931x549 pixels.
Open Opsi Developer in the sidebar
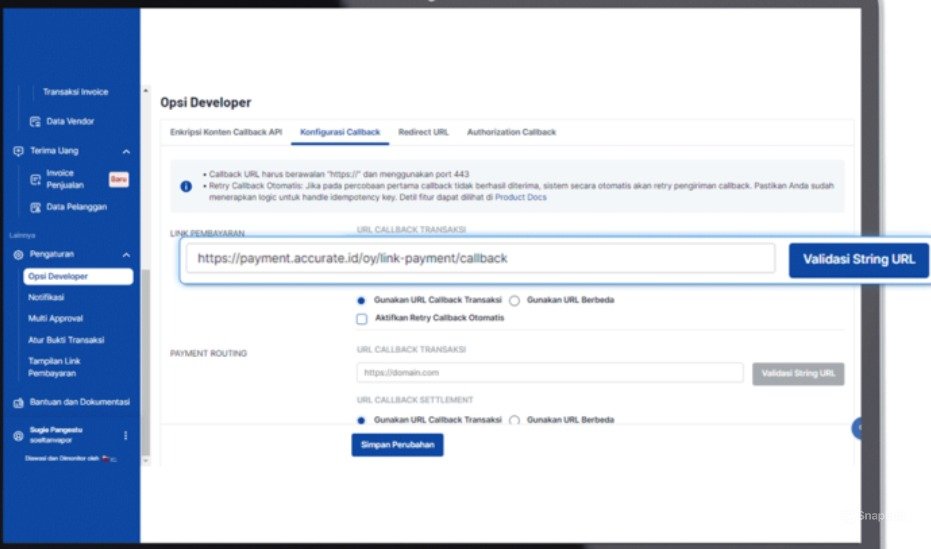pyautogui.click(x=78, y=277)
